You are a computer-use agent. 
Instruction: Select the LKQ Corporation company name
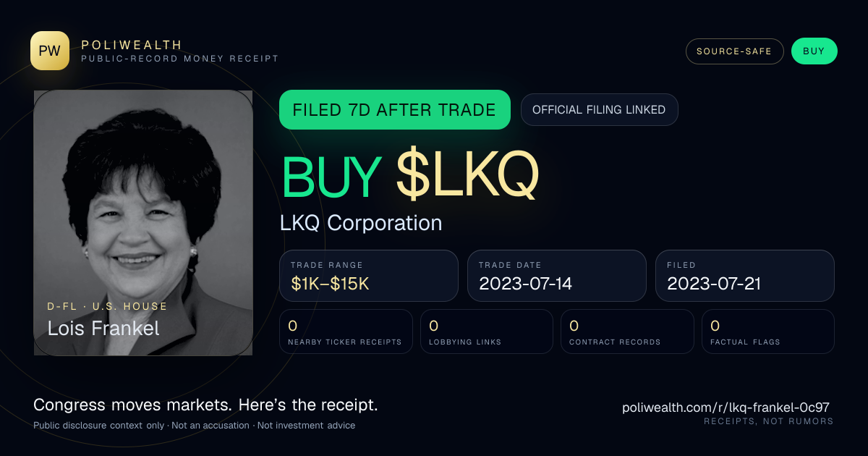[x=361, y=223]
